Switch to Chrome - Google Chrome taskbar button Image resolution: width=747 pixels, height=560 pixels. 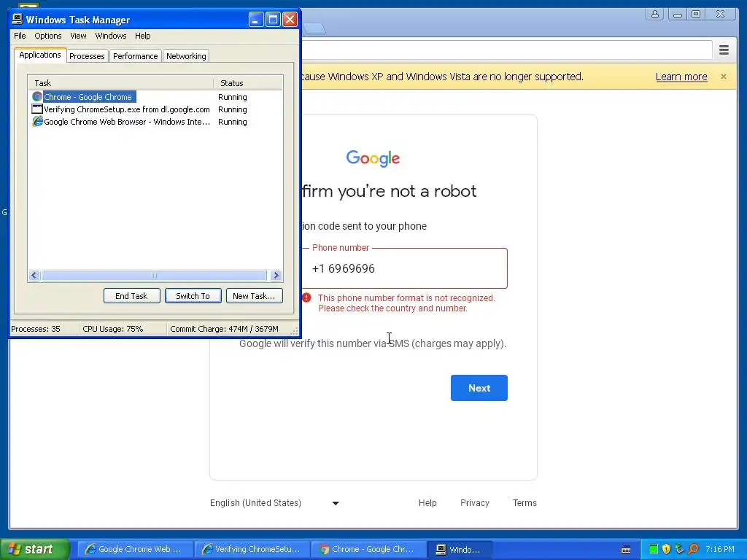(x=368, y=549)
